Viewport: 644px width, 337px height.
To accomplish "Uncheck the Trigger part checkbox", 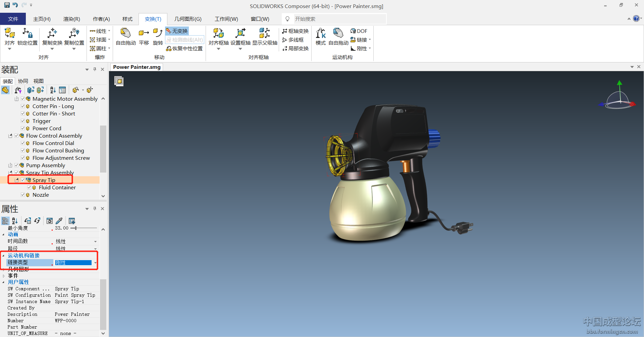I will click(x=23, y=121).
